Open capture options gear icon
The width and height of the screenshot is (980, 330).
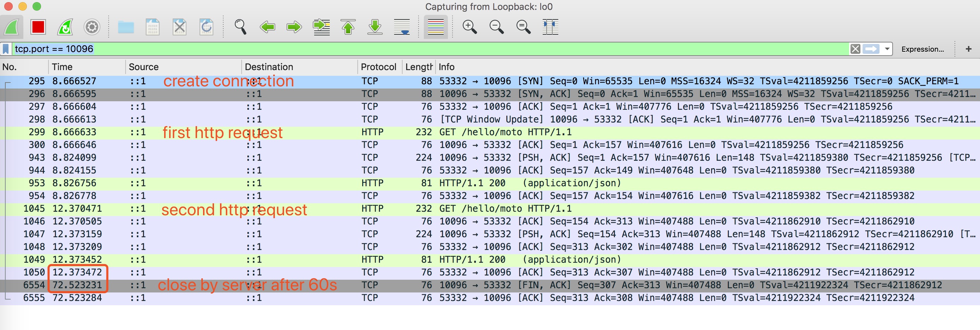click(x=92, y=27)
